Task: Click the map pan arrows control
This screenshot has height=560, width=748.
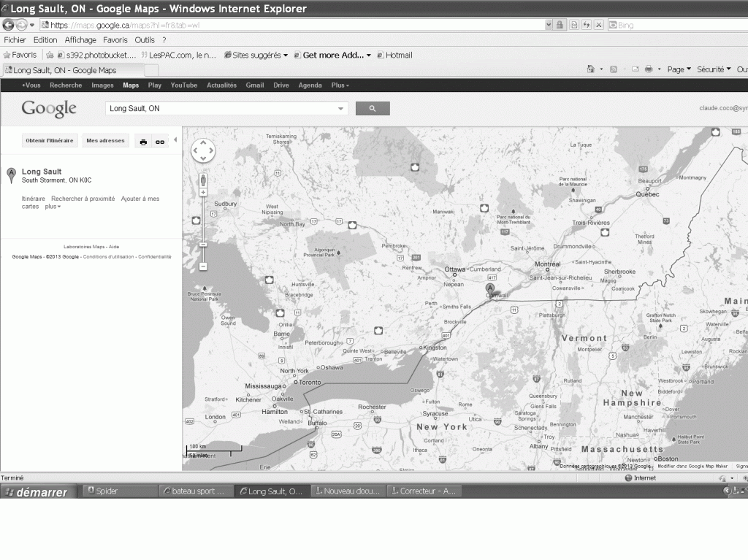Action: click(x=203, y=150)
